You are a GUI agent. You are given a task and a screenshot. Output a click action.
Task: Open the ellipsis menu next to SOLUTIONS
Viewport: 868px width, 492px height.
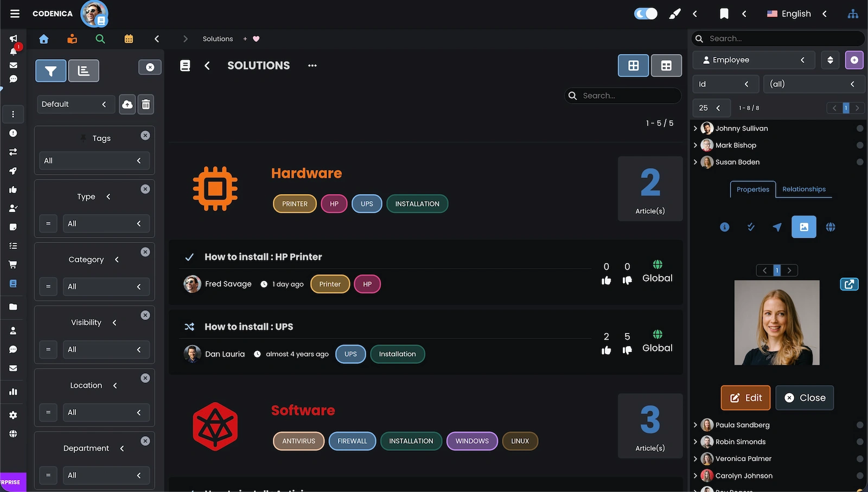(312, 66)
